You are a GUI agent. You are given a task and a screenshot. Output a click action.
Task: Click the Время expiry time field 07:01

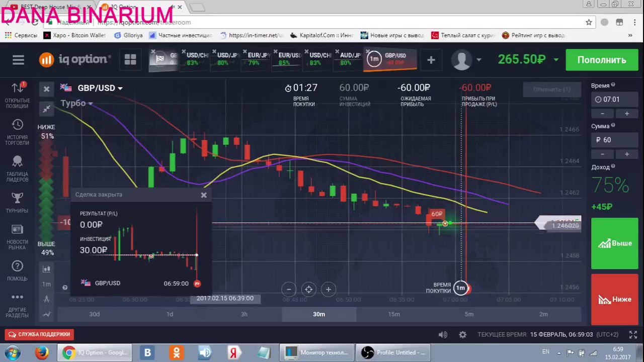click(614, 100)
